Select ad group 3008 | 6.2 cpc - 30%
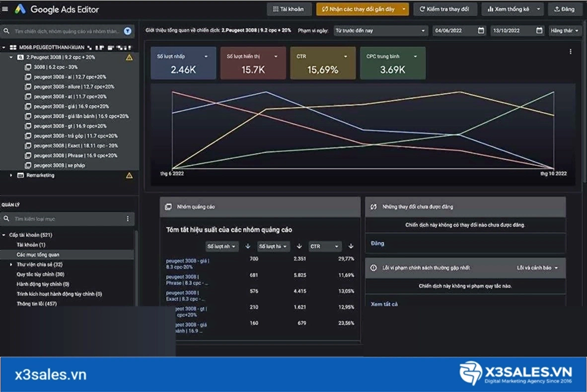The height and width of the screenshot is (392, 587). click(x=56, y=67)
